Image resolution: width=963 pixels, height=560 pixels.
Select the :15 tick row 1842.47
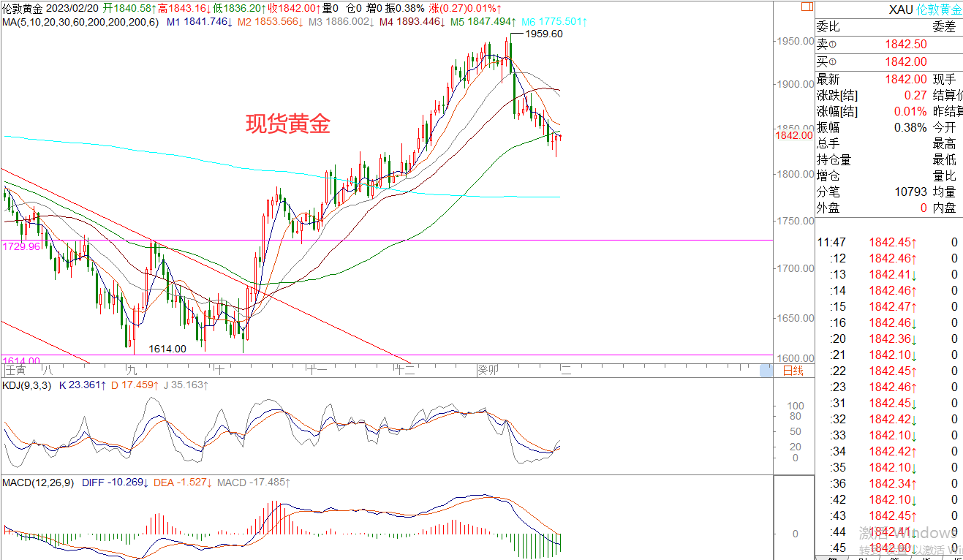coord(888,307)
